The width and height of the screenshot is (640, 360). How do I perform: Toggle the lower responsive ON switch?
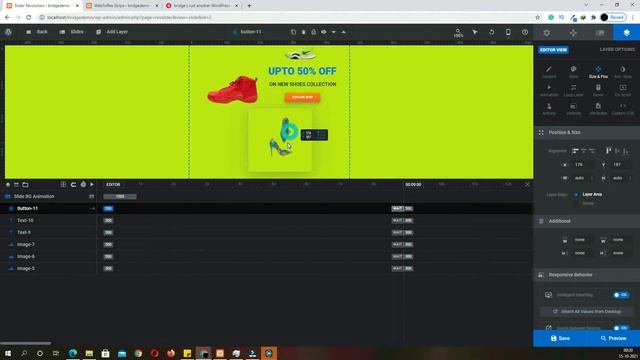coord(621,328)
